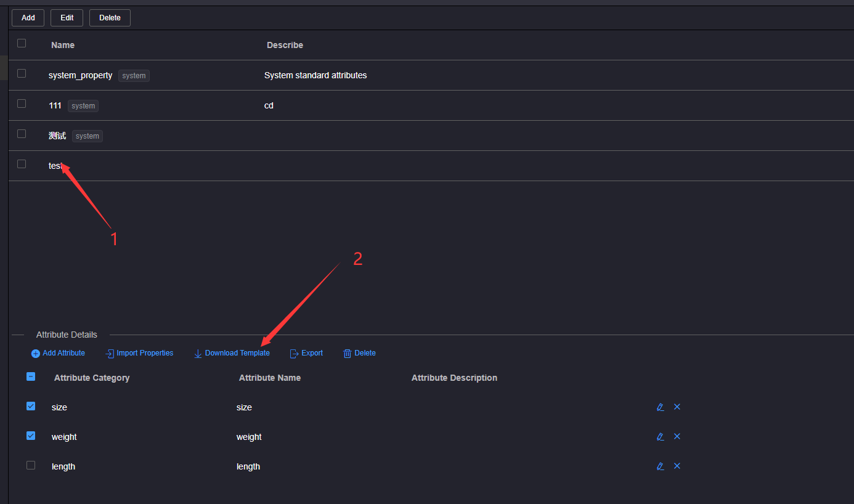The image size is (854, 504).
Task: Click the top Delete button
Action: coord(110,18)
